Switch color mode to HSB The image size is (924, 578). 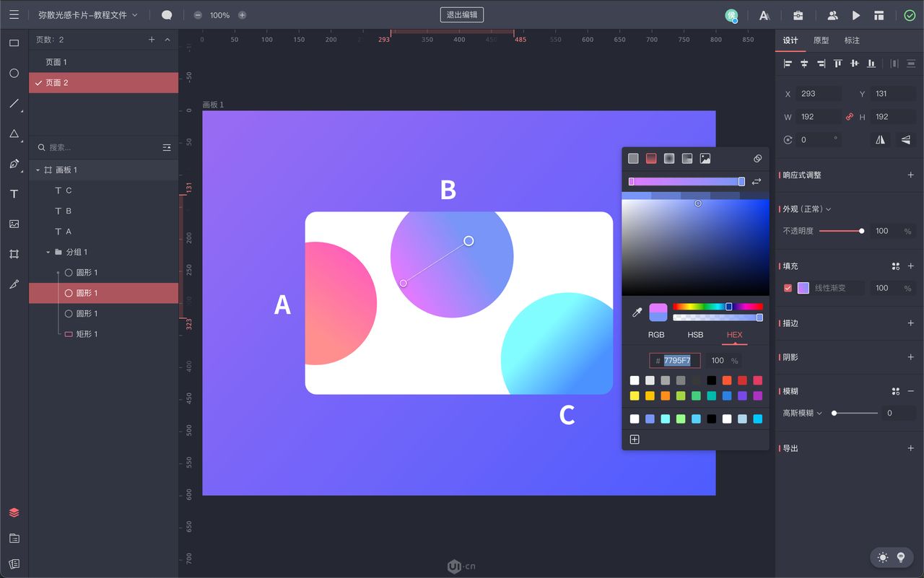pos(695,335)
